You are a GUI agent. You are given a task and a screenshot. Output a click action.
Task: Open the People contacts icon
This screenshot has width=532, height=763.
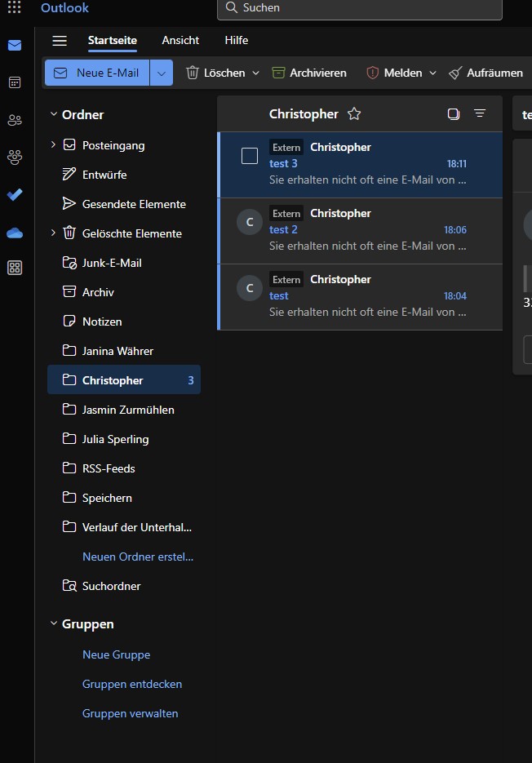pos(15,120)
